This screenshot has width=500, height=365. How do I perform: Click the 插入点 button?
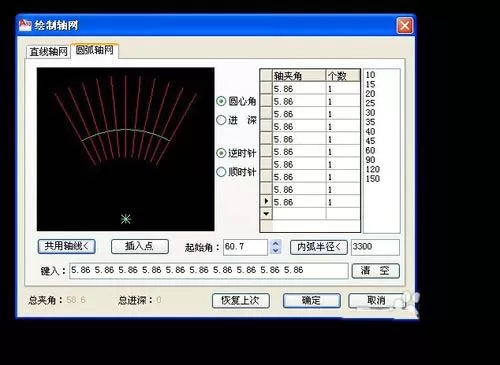(140, 247)
